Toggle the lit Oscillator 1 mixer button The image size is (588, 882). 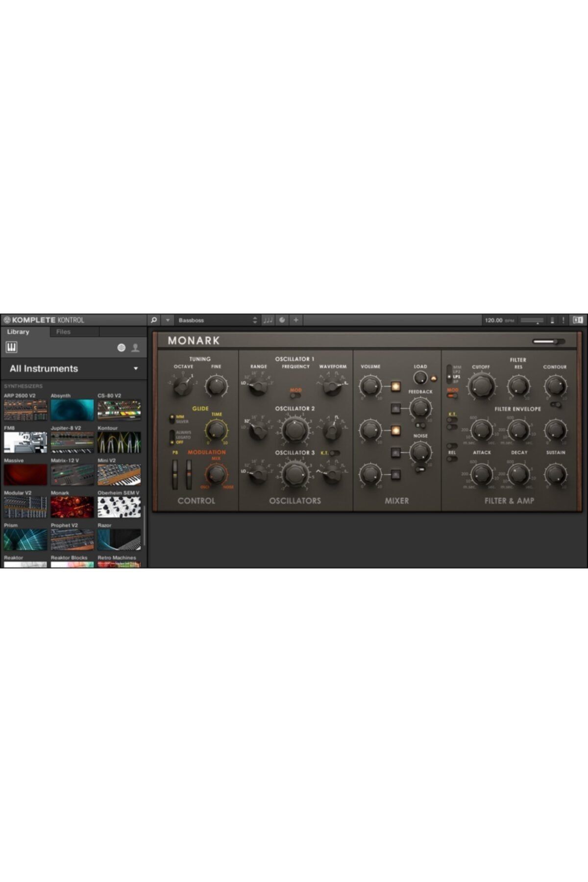click(395, 387)
